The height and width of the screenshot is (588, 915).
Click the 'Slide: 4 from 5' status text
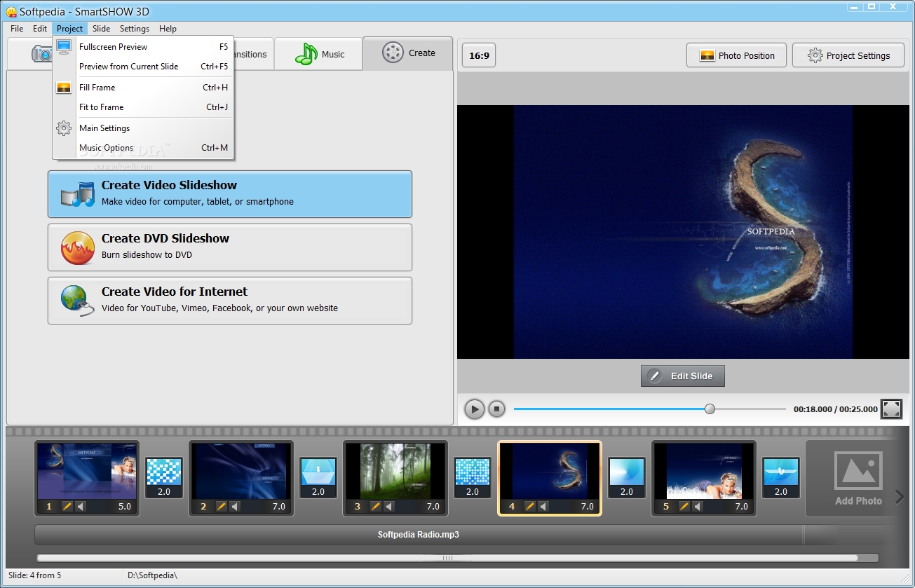[34, 575]
